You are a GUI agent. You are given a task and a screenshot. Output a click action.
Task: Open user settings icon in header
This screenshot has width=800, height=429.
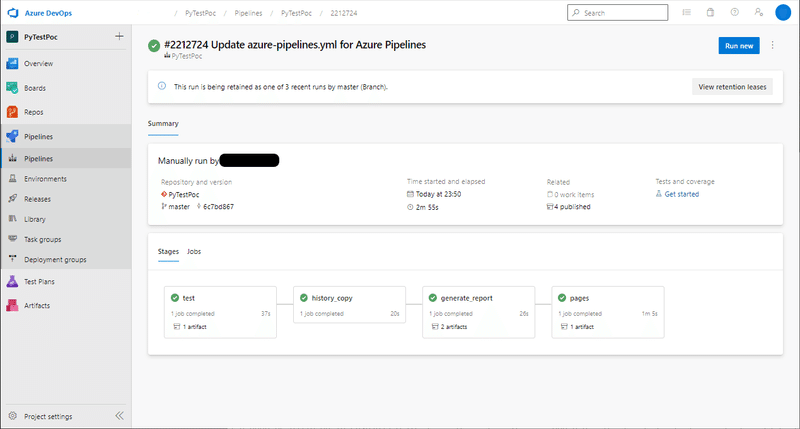tap(759, 12)
